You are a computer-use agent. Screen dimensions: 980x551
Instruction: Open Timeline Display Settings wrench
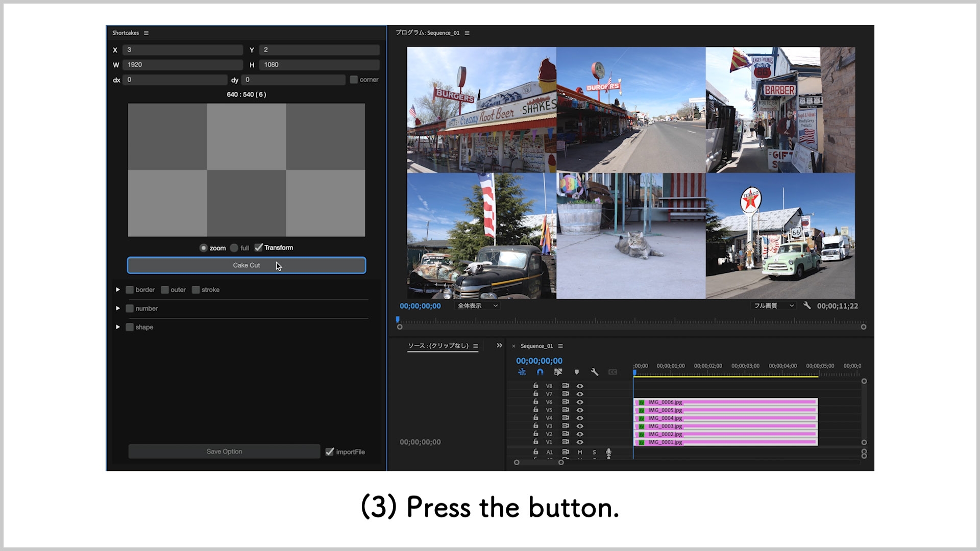(x=595, y=372)
